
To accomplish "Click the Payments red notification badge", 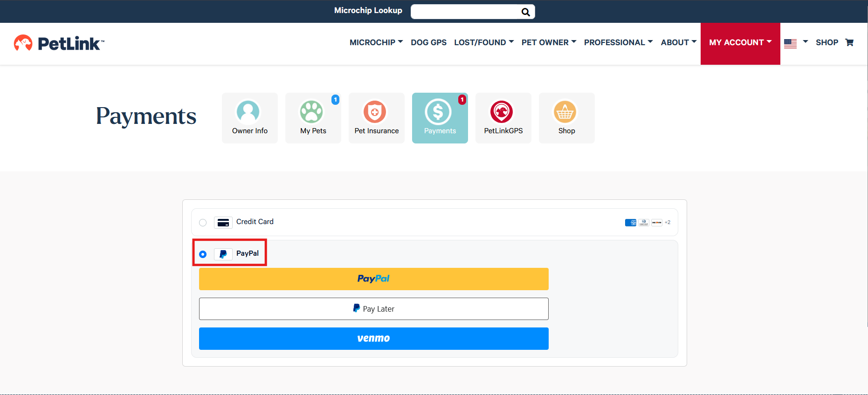I will (462, 100).
